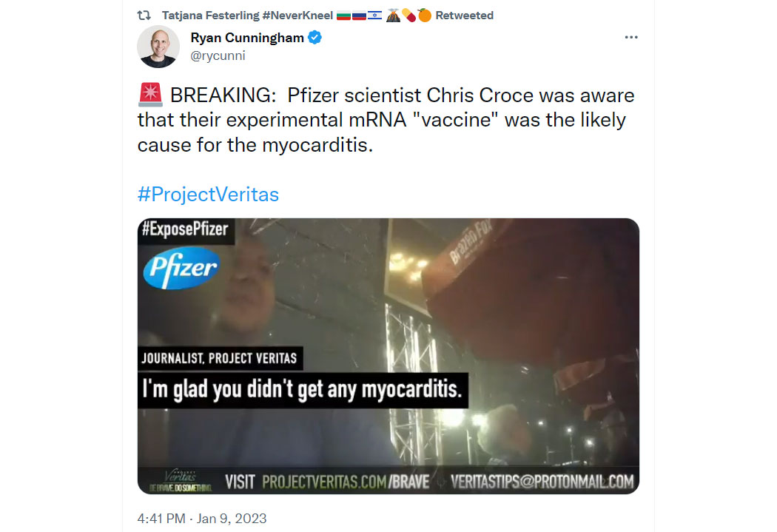Viewport: 777px width, 532px height.
Task: Click the myocarditis subtitle caption
Action: click(x=302, y=390)
